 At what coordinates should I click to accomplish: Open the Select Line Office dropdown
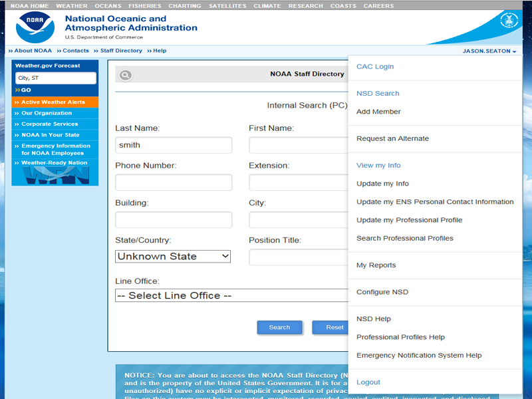231,295
